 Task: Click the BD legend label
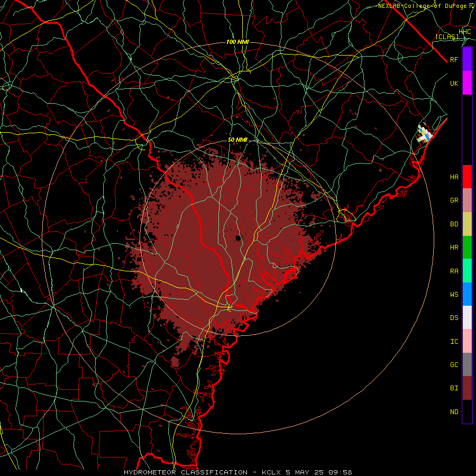[454, 224]
